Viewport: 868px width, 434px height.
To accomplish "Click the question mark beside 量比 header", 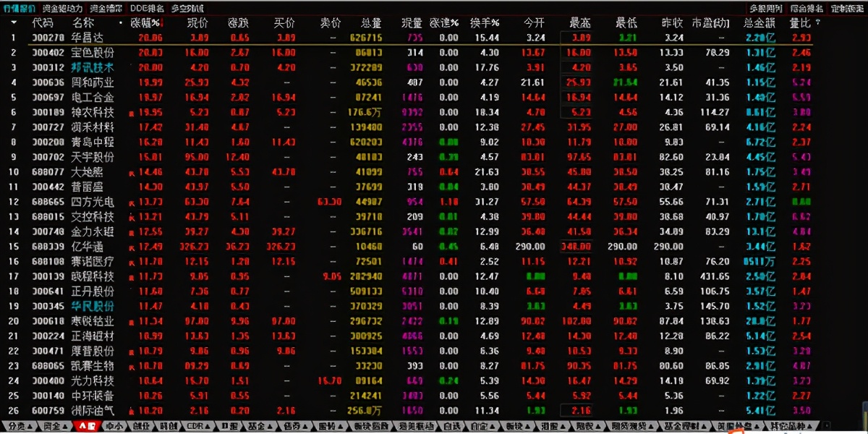I will point(818,22).
